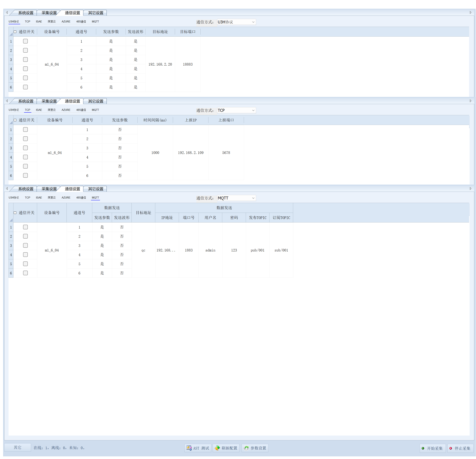Screen dimensions: 476x459
Task: Click the 其它 button at bottom left
Action: coord(18,448)
